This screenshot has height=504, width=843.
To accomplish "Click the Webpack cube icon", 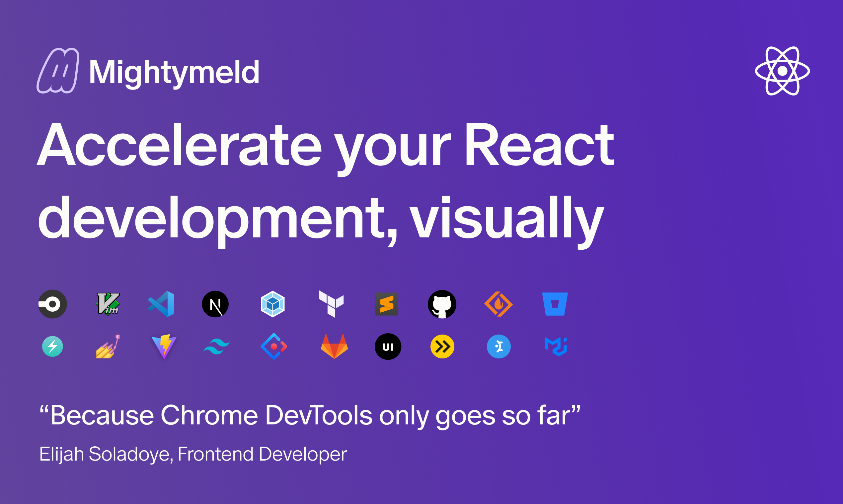I will pos(272,304).
